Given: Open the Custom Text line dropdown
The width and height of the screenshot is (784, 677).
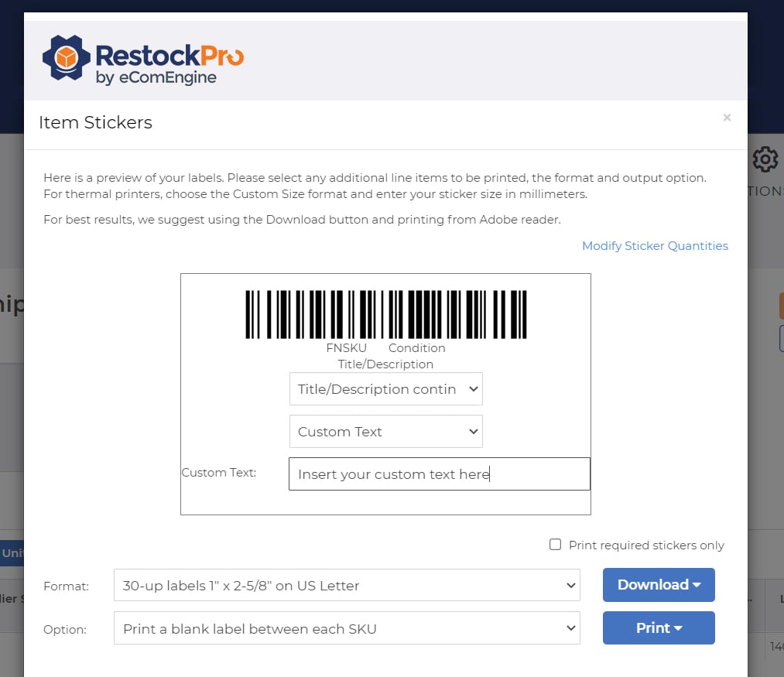Looking at the screenshot, I should point(385,431).
